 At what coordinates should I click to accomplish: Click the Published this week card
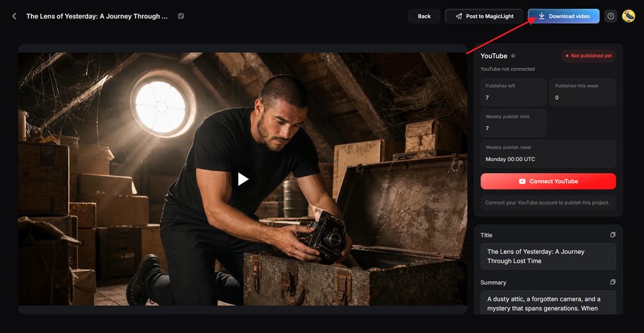(x=583, y=92)
